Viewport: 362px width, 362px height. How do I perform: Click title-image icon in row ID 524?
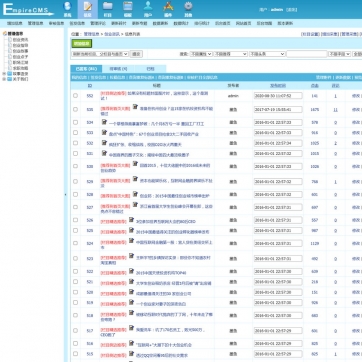pos(131,240)
